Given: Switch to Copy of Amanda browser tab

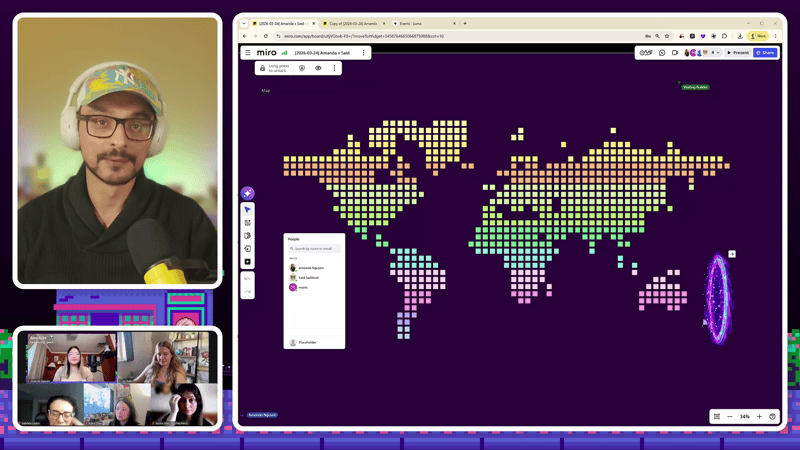Looking at the screenshot, I should [353, 23].
